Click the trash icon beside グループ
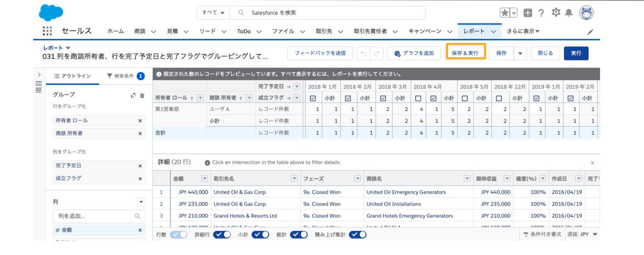 [x=142, y=95]
